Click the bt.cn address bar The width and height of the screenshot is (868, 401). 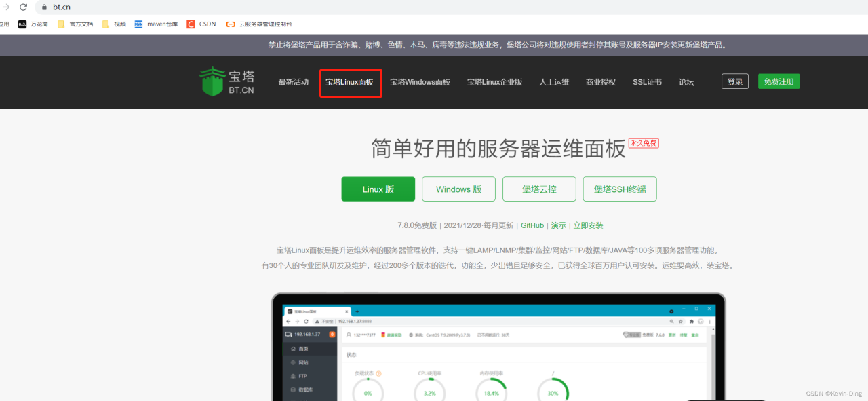click(x=61, y=7)
